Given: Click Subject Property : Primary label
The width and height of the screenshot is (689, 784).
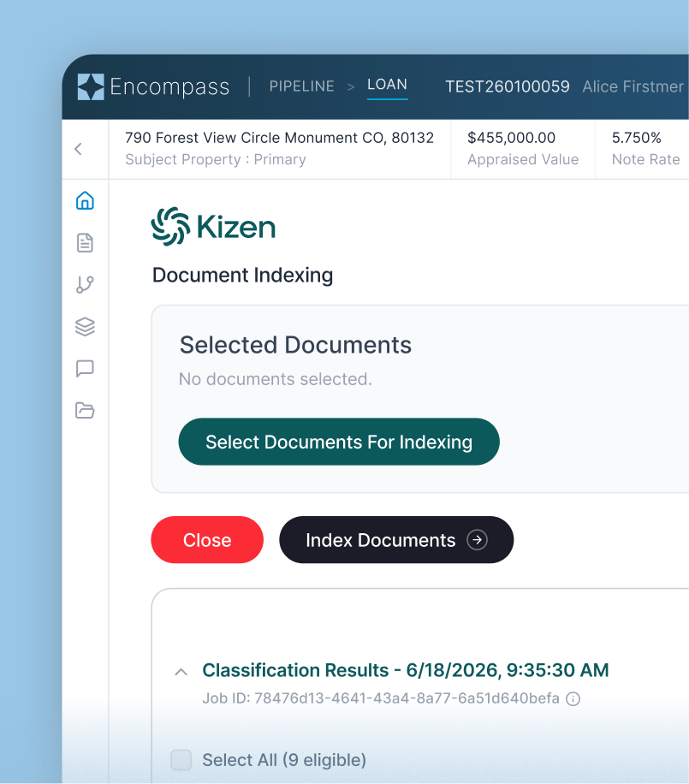Looking at the screenshot, I should (x=216, y=159).
